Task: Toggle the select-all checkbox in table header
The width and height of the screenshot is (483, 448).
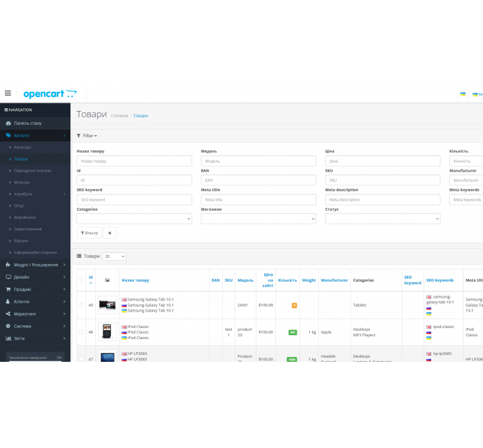Action: tap(81, 280)
